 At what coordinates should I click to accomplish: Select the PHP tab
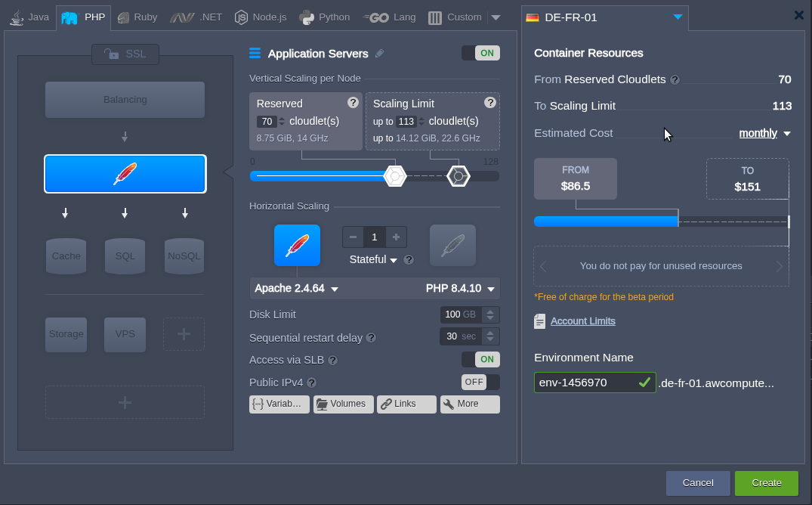pyautogui.click(x=83, y=17)
